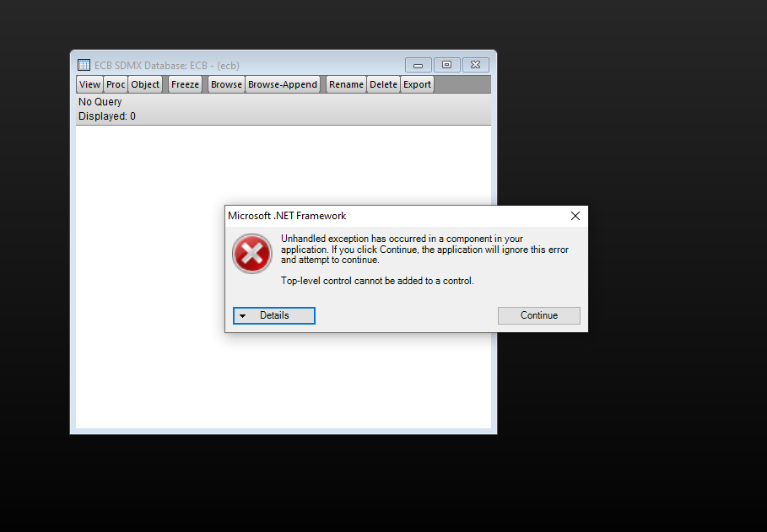Screen dimensions: 767x532
Task: Open the Proc menu
Action: [x=116, y=84]
